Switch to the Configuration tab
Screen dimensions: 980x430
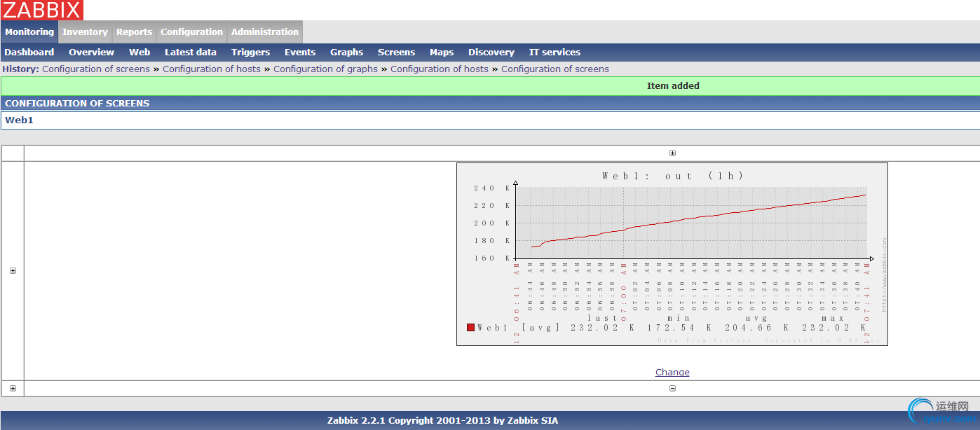191,32
